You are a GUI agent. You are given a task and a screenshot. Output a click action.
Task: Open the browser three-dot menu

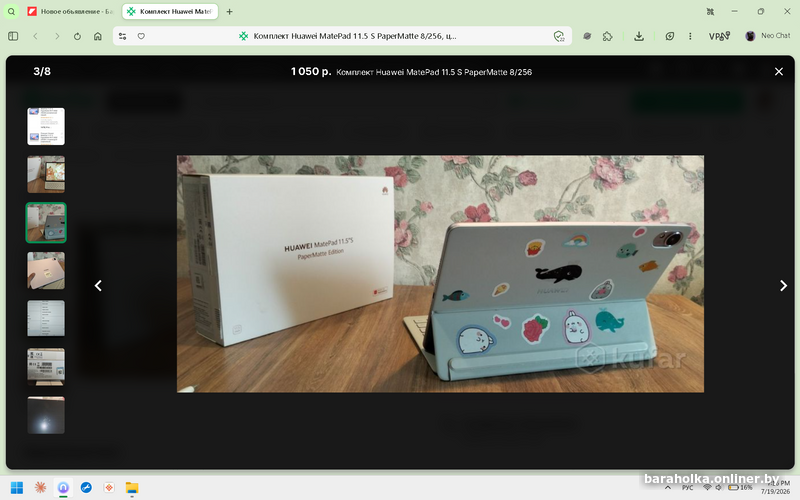pyautogui.click(x=690, y=36)
